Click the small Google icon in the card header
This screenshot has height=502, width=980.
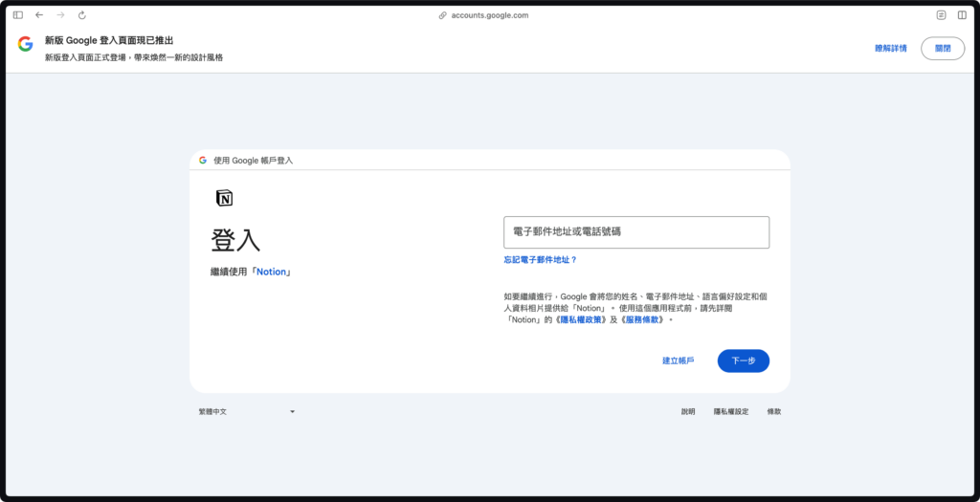pos(203,160)
